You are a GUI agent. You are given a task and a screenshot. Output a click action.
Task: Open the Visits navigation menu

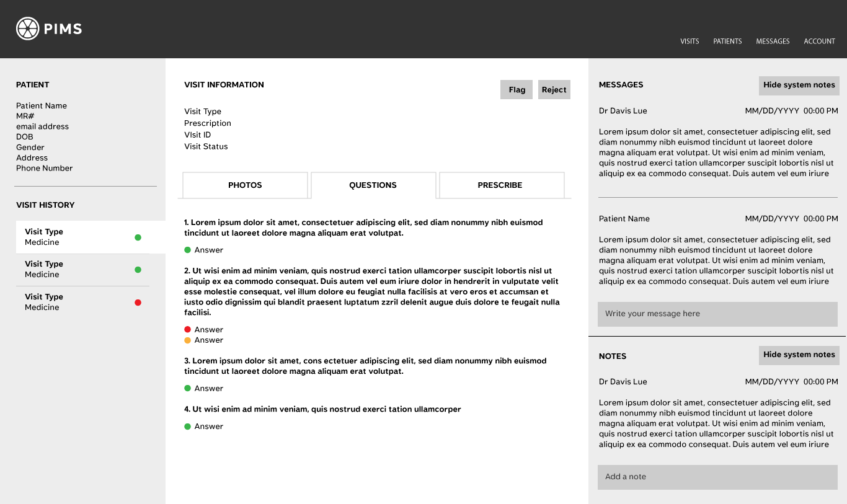(690, 42)
